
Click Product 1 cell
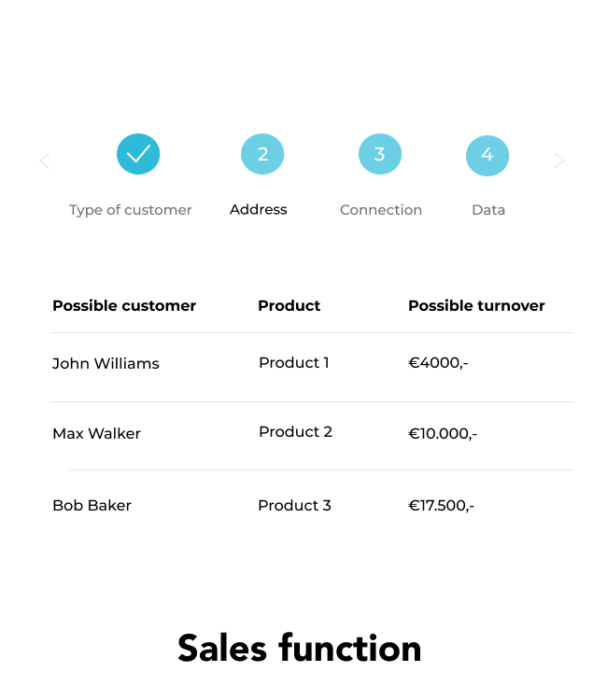point(294,362)
